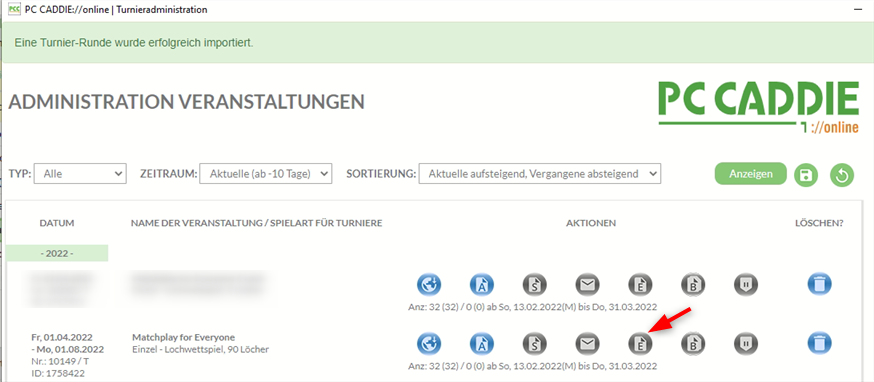
Task: Delete Matchplay for Everyone via trash icon
Action: pyautogui.click(x=819, y=343)
